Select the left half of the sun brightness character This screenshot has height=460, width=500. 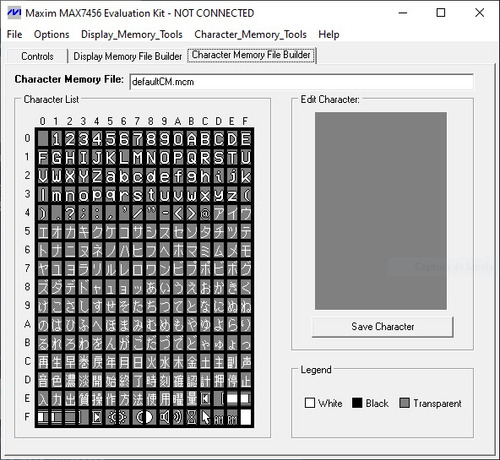[x=111, y=417]
